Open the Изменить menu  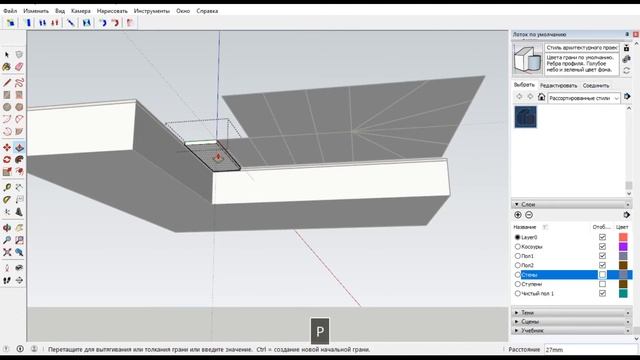click(x=36, y=11)
